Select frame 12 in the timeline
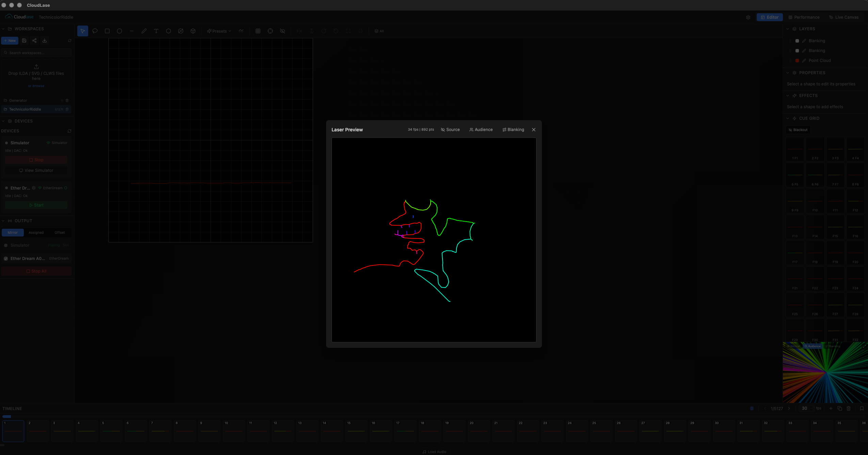Image resolution: width=868 pixels, height=455 pixels. 283,431
